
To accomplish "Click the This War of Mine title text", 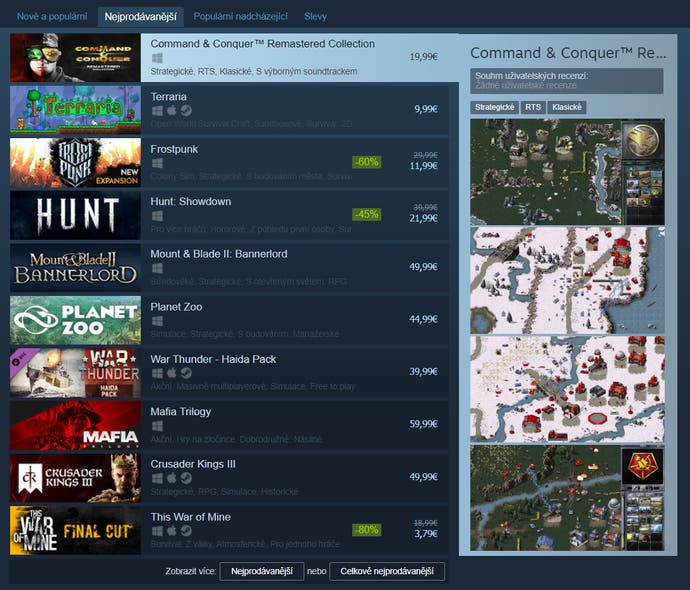I will coord(191,517).
